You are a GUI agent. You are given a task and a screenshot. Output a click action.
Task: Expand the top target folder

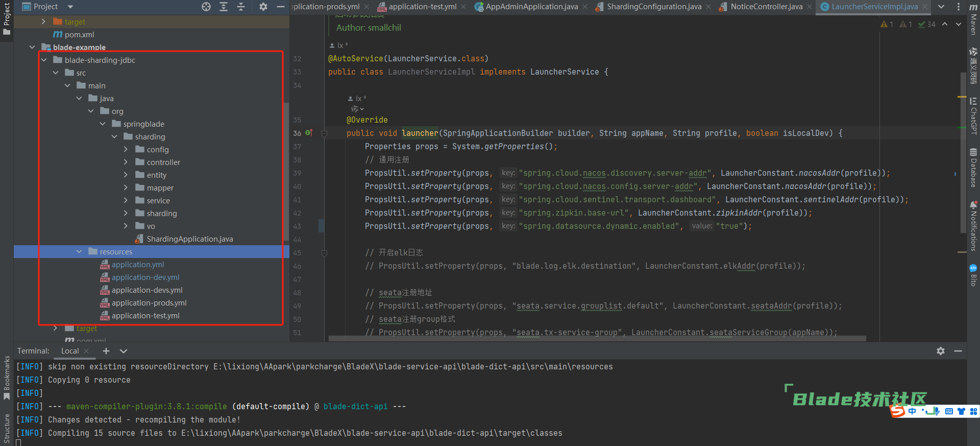pos(44,21)
